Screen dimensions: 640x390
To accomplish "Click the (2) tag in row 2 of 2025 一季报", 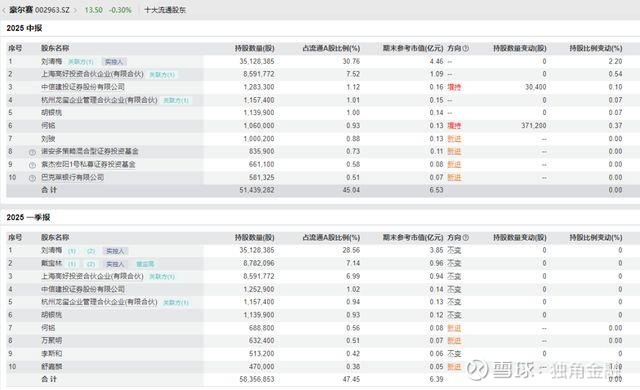I will tap(91, 264).
